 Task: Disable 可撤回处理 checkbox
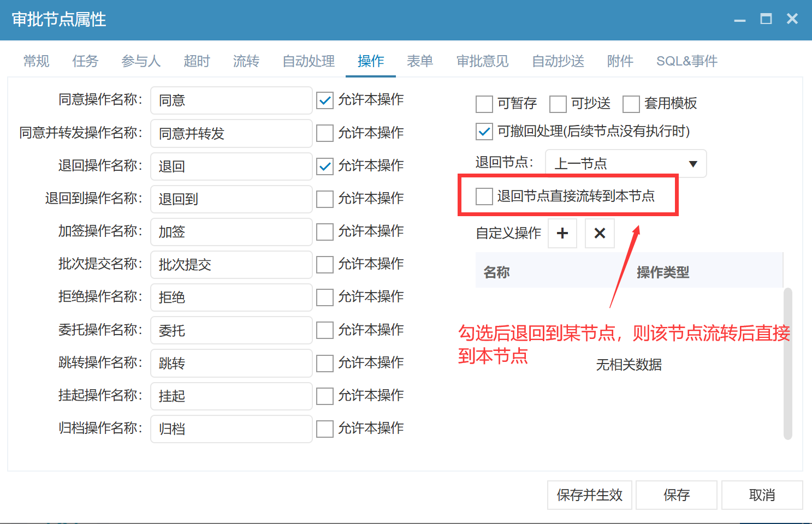pos(484,132)
